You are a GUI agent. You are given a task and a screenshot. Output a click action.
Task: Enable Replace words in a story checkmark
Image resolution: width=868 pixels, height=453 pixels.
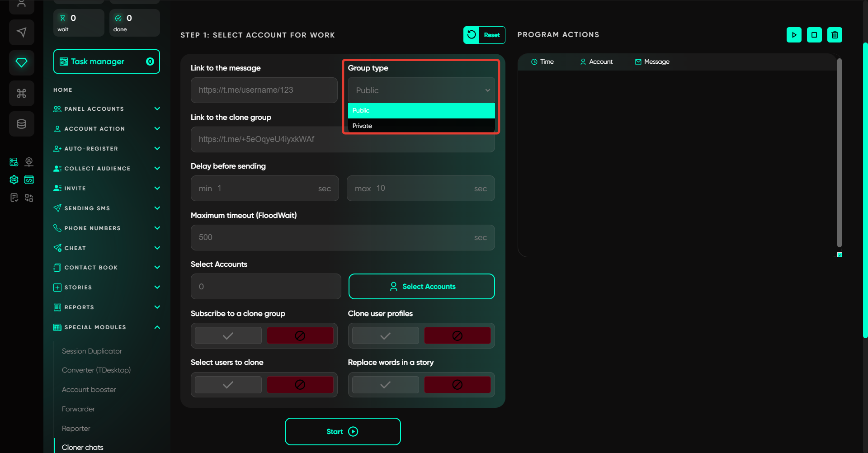(x=385, y=385)
